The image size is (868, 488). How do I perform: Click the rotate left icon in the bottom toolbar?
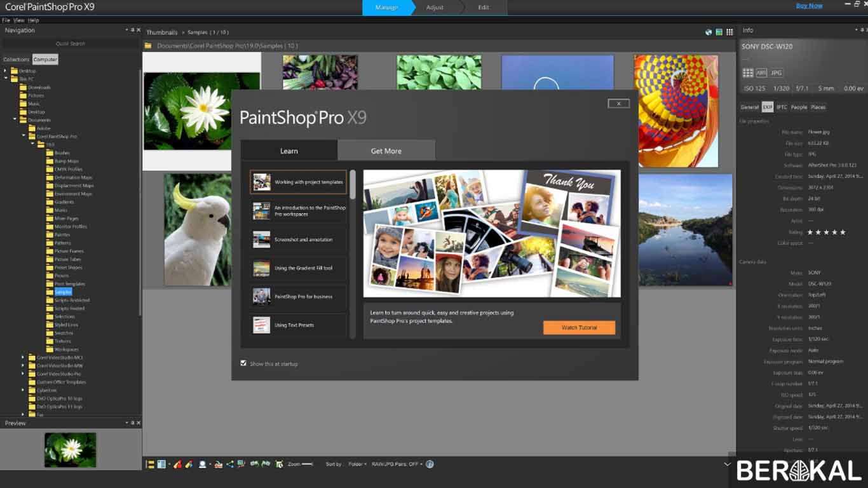(x=254, y=464)
